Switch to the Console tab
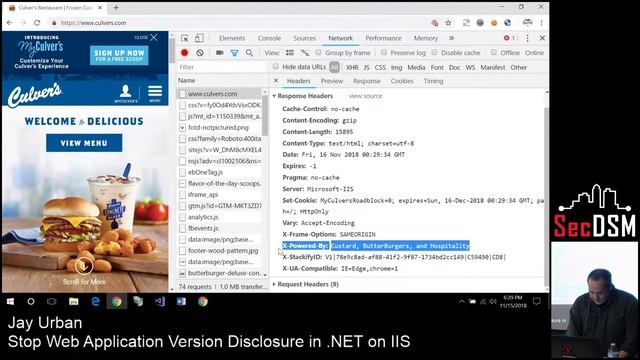The height and width of the screenshot is (360, 640). click(269, 38)
